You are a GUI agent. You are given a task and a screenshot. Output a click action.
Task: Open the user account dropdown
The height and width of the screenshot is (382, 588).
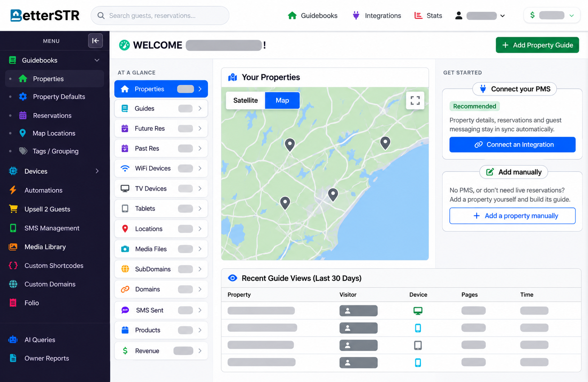480,15
